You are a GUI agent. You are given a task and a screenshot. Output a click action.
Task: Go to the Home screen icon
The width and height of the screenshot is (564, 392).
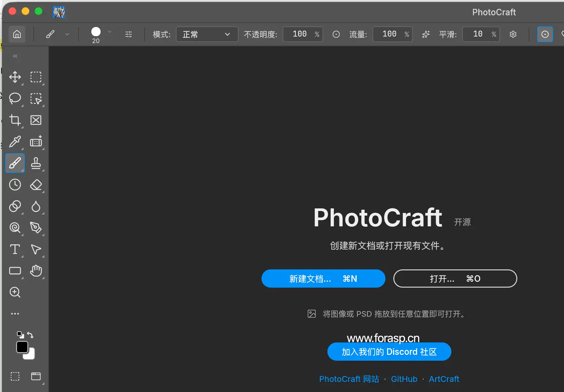pos(17,34)
